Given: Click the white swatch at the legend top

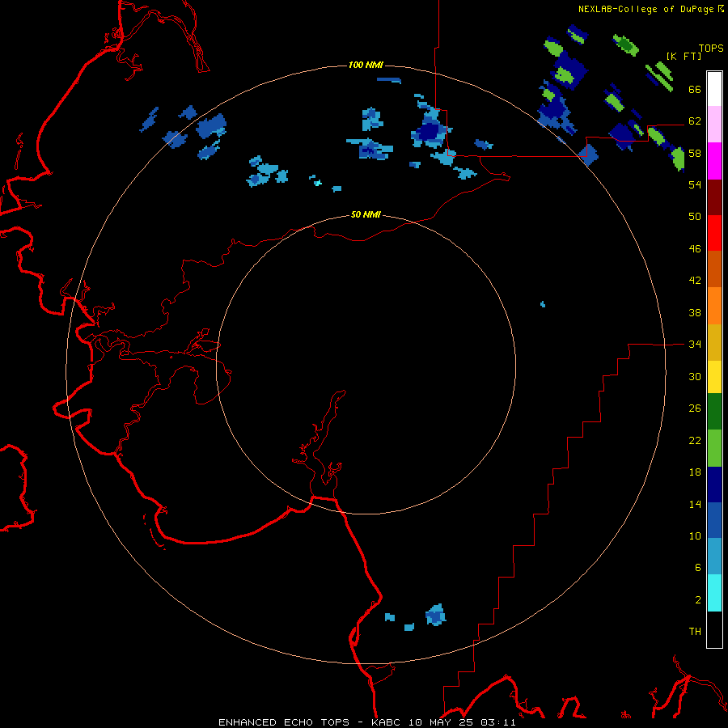Looking at the screenshot, I should click(x=714, y=89).
